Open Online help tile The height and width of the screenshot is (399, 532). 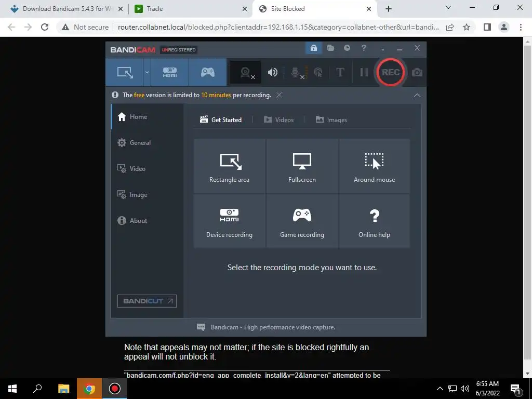coord(374,221)
